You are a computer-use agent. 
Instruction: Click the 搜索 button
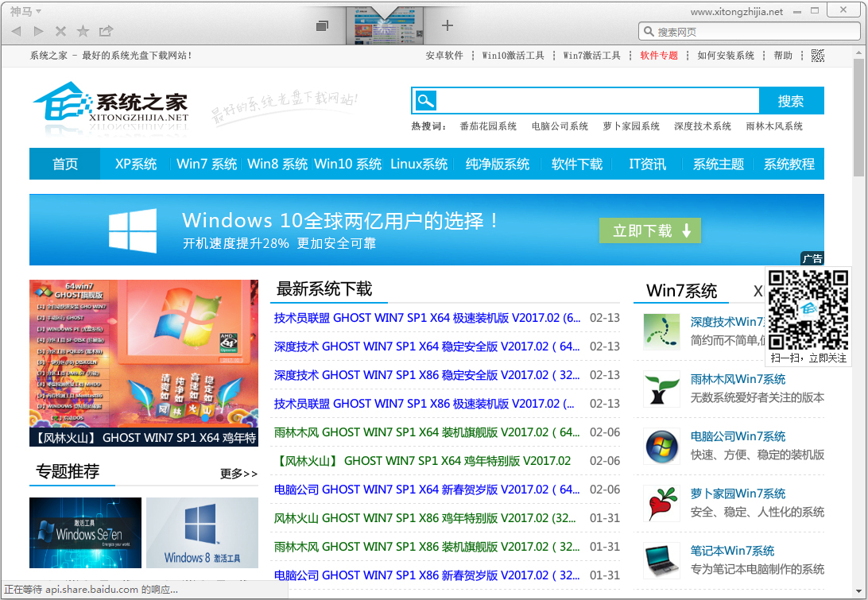click(790, 101)
